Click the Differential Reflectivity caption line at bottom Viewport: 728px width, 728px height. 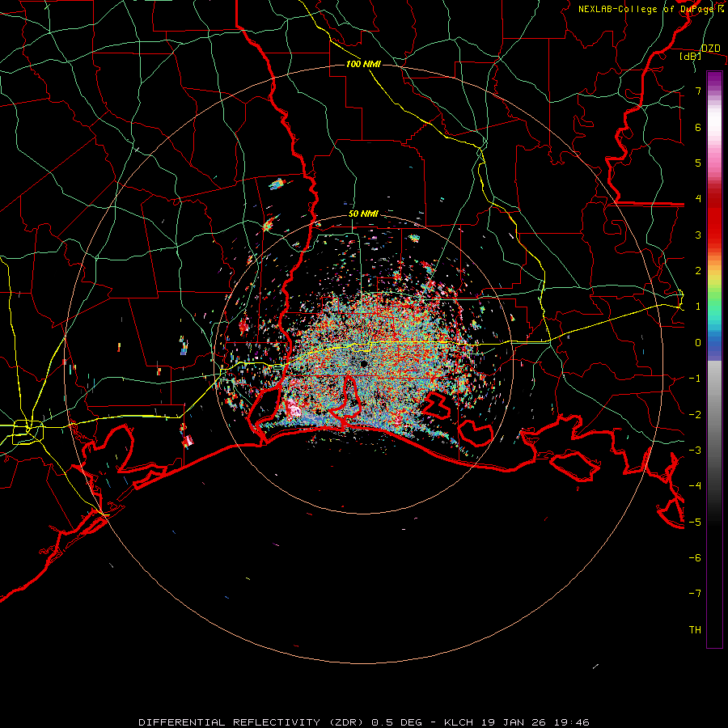click(364, 722)
